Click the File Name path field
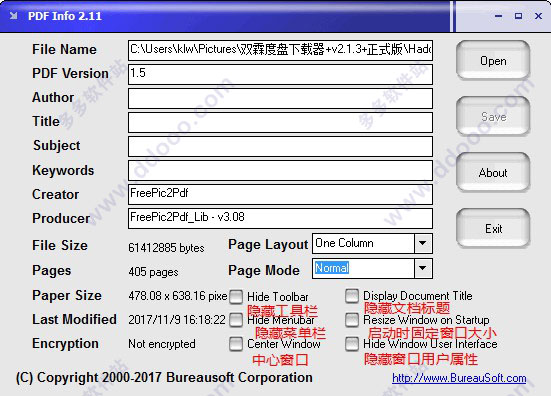The width and height of the screenshot is (551, 396). coord(280,50)
